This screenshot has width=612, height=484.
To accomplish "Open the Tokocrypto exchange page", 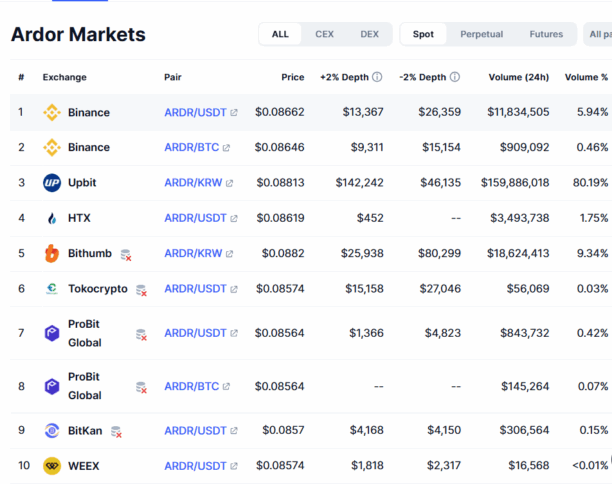I will click(x=98, y=289).
